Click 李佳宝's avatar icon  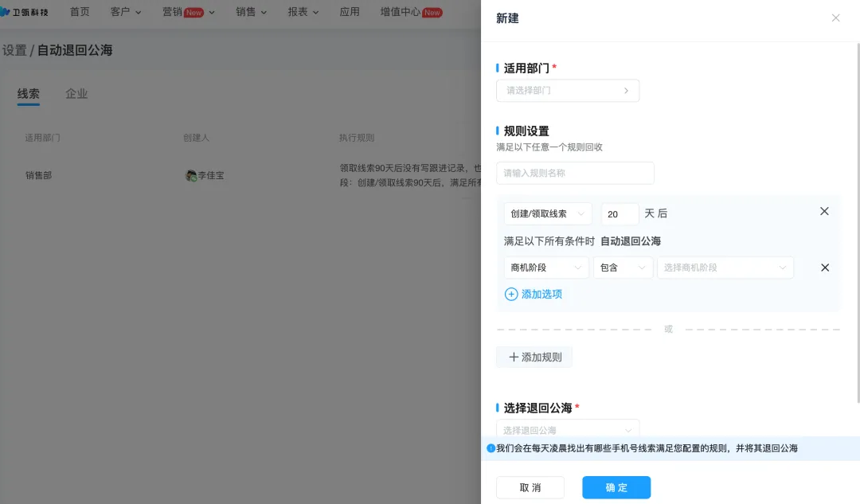pos(191,175)
